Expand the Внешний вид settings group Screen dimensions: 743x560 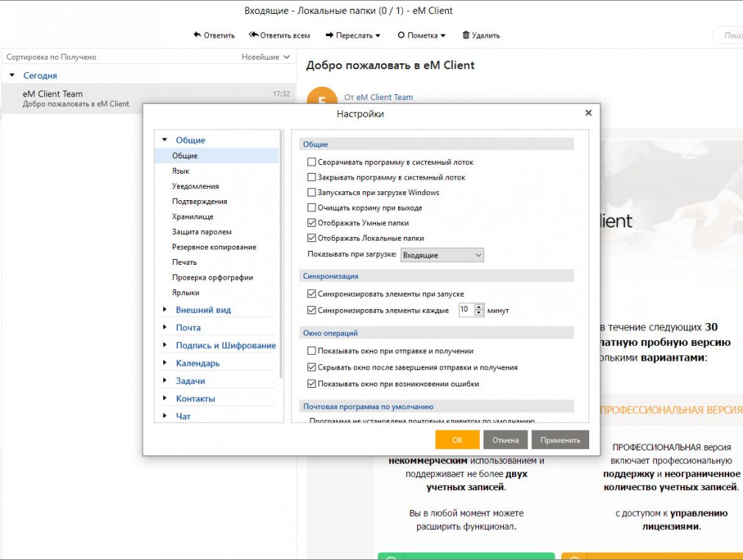(x=165, y=309)
